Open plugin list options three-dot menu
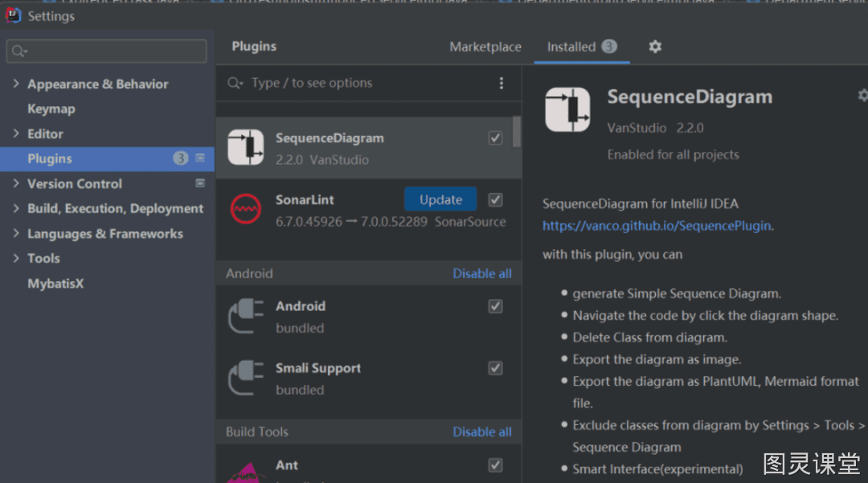 [x=501, y=83]
